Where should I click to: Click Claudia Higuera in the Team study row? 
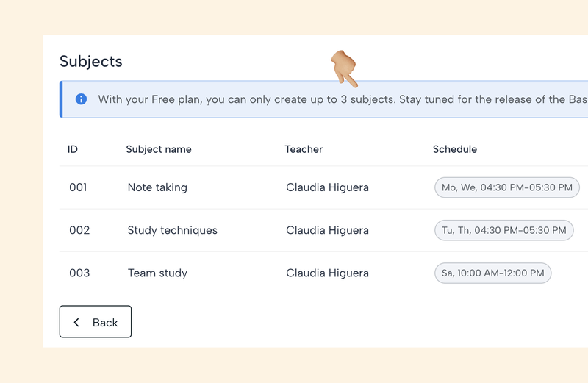click(x=327, y=273)
